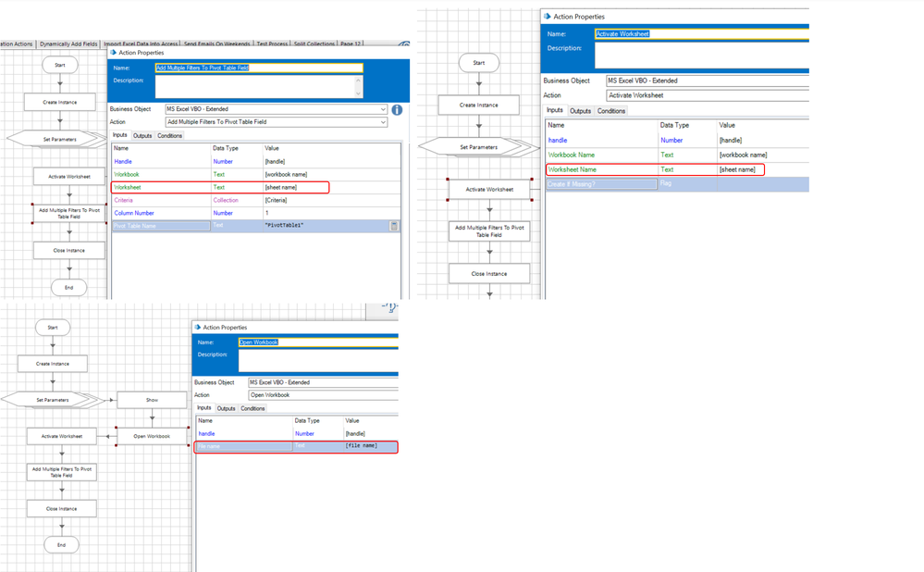The width and height of the screenshot is (924, 572).
Task: Switch to the Dynamically Add Fields page tab
Action: 68,44
